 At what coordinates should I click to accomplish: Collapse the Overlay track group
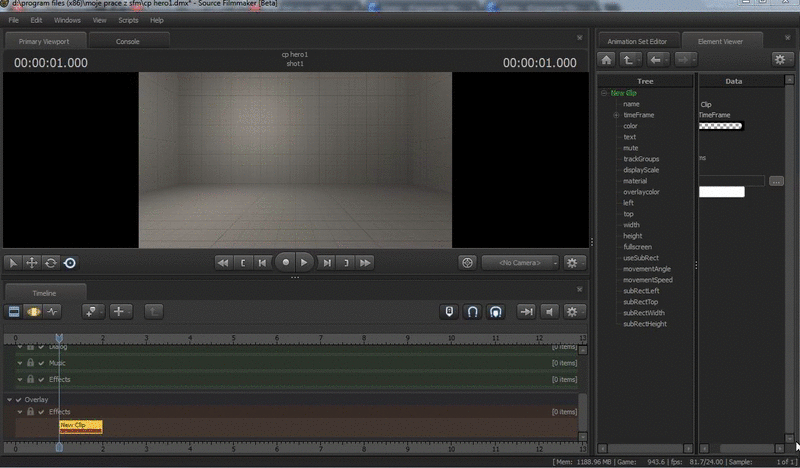(8, 400)
